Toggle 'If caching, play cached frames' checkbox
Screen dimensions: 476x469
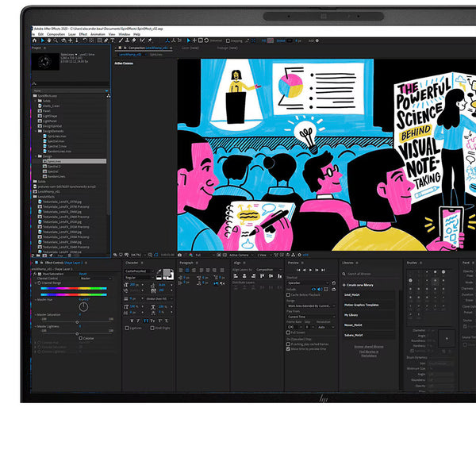288,344
